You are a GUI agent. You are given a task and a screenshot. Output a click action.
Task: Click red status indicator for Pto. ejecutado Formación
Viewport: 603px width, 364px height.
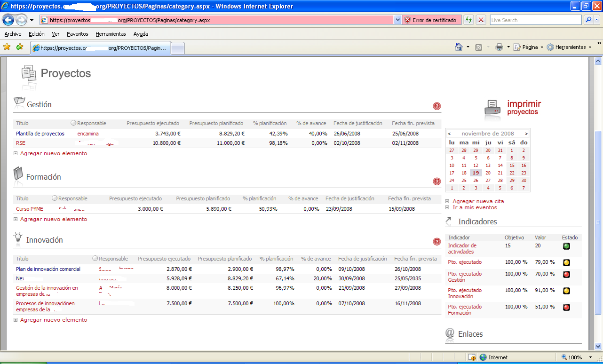click(566, 307)
